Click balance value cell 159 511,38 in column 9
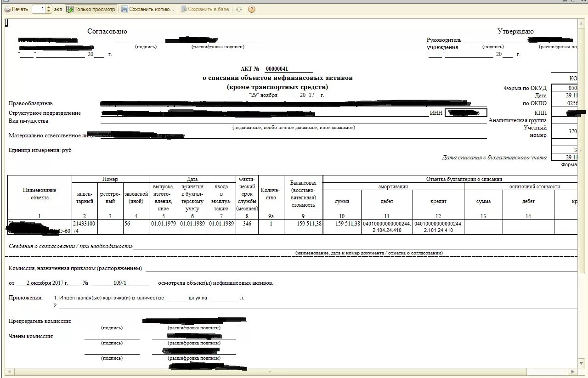The height and width of the screenshot is (378, 588). coord(303,227)
